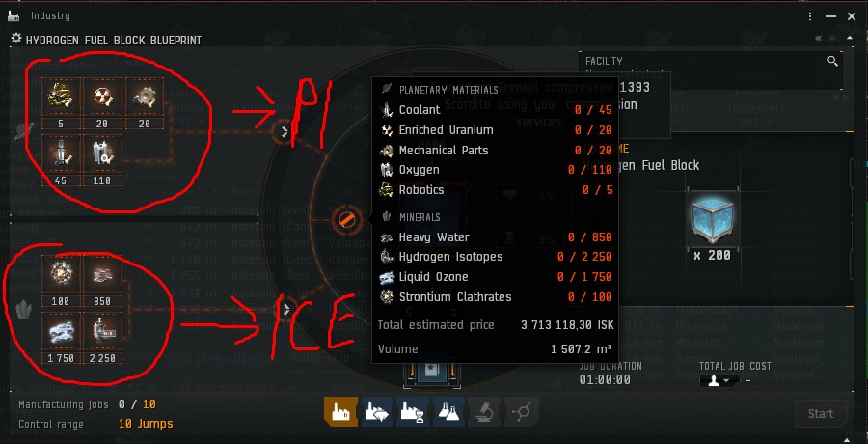This screenshot has width=868, height=444.
Task: Click the central blocked status circle
Action: click(x=346, y=220)
